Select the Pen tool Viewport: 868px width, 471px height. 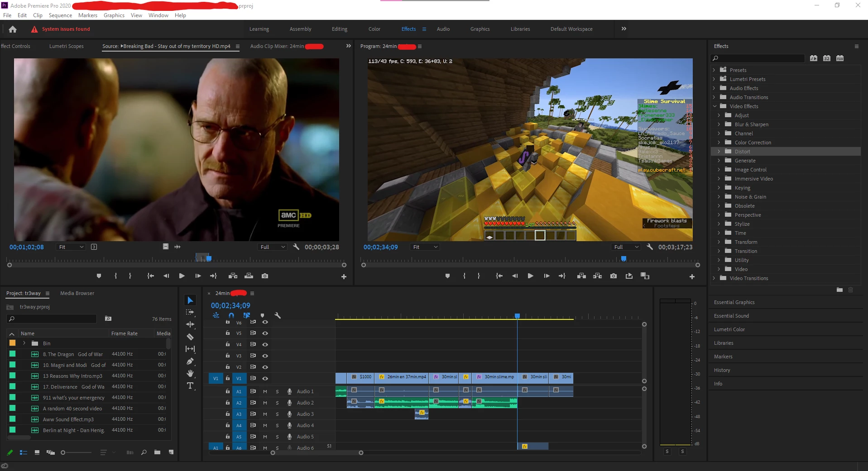click(x=190, y=361)
